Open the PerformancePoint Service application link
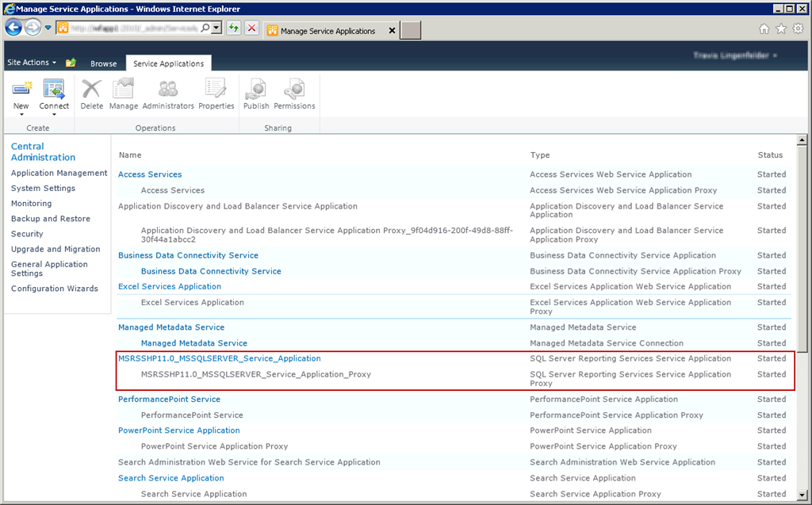 (x=169, y=400)
